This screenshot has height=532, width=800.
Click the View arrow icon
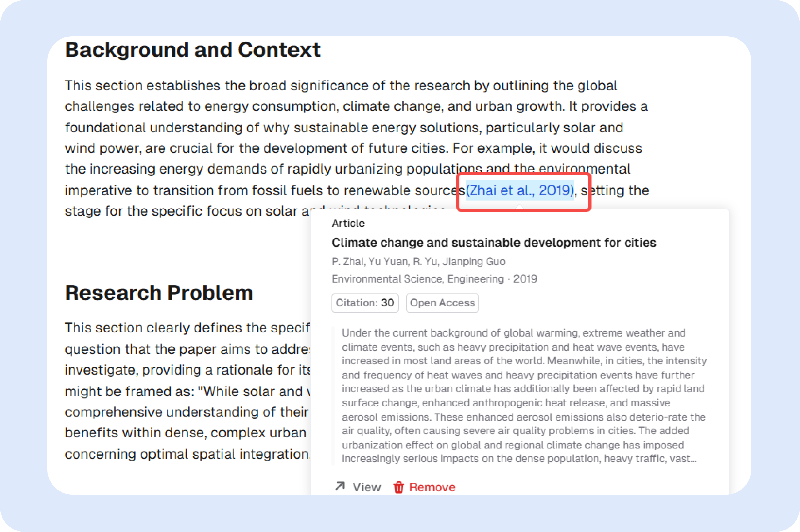click(340, 486)
